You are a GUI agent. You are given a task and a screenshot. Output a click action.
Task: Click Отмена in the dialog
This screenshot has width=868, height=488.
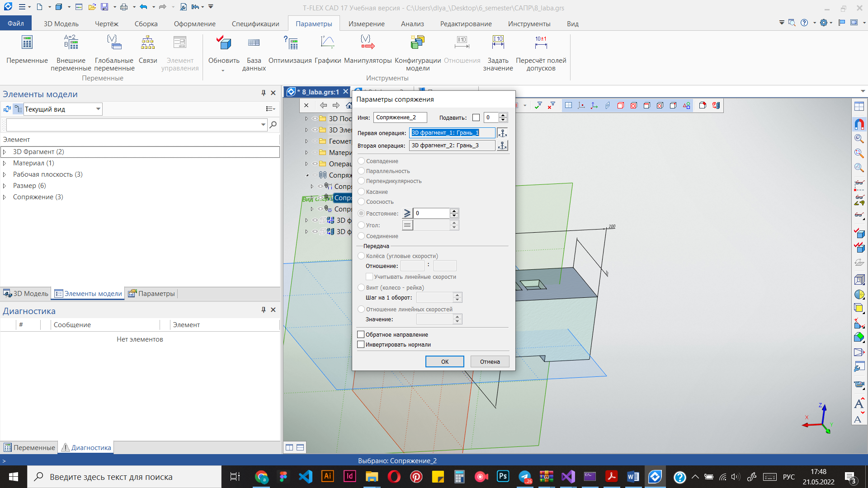click(x=490, y=361)
